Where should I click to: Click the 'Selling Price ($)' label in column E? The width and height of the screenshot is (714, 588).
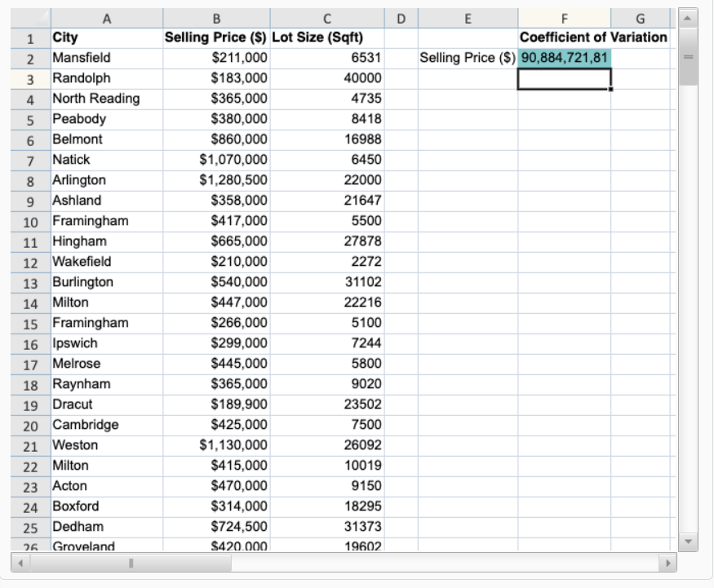468,58
